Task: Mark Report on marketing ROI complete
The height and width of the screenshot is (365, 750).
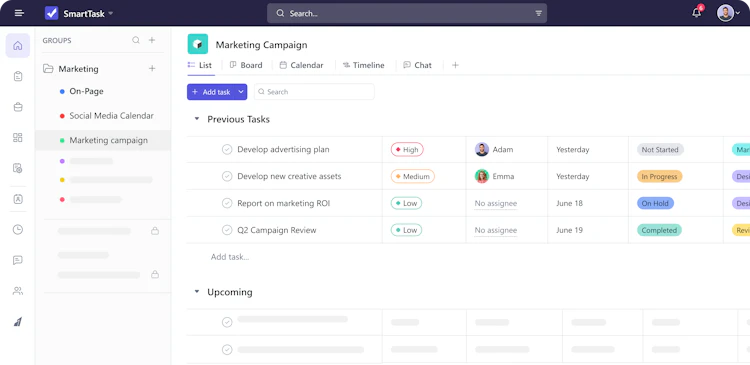Action: [x=227, y=203]
